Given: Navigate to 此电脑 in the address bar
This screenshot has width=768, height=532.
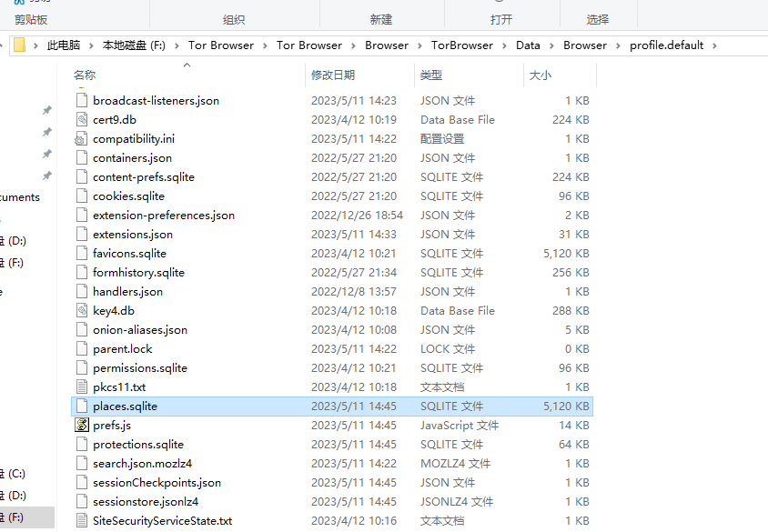Looking at the screenshot, I should pyautogui.click(x=64, y=45).
